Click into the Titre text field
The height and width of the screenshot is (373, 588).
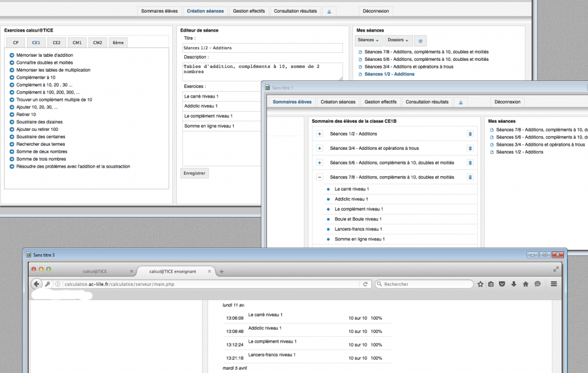click(262, 48)
